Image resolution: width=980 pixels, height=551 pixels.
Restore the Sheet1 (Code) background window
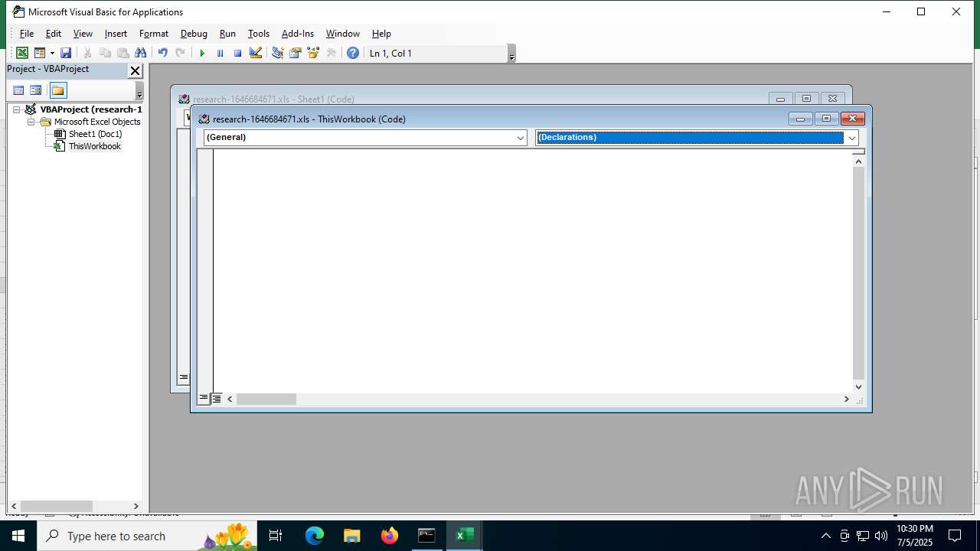pyautogui.click(x=806, y=99)
